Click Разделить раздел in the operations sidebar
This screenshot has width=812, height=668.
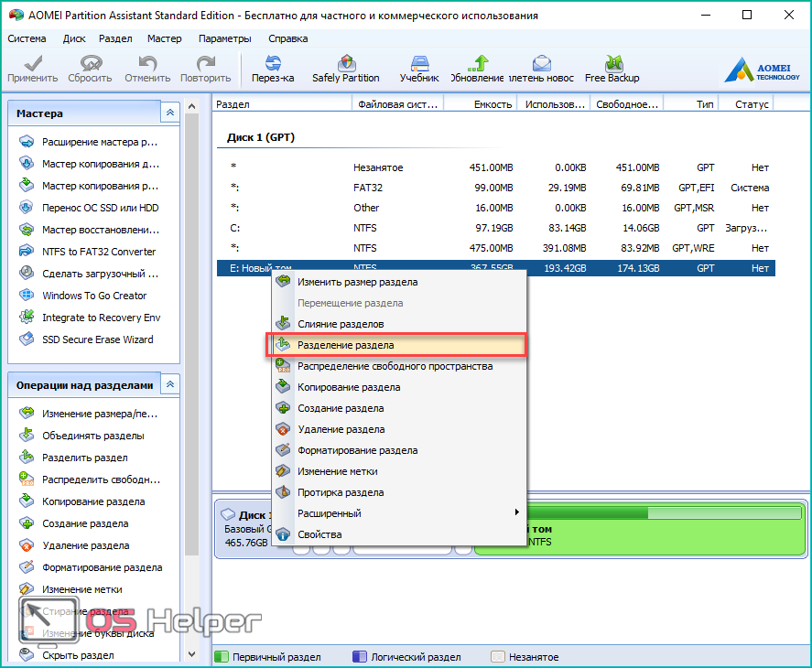(x=84, y=458)
